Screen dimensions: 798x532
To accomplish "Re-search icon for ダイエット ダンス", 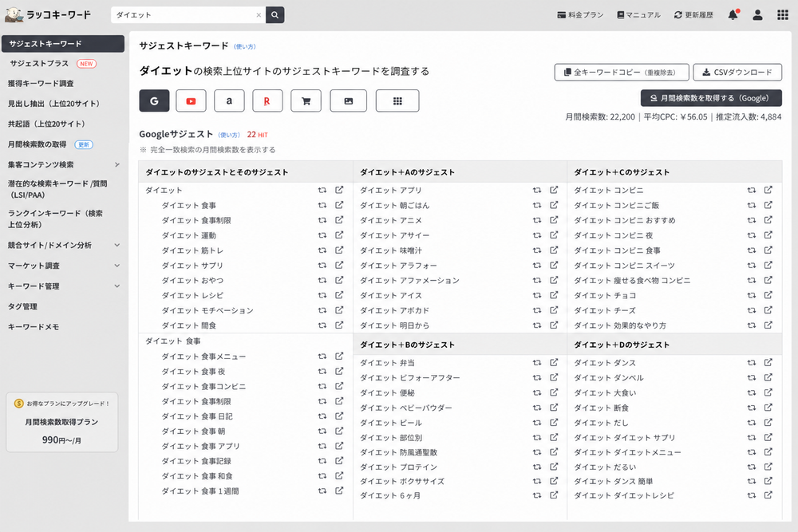I will point(751,363).
